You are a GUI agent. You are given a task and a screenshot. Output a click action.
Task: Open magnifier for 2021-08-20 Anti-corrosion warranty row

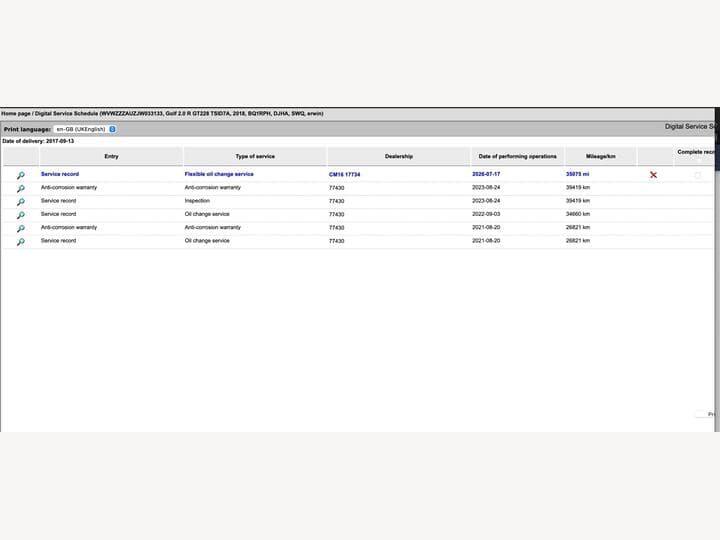pos(21,228)
